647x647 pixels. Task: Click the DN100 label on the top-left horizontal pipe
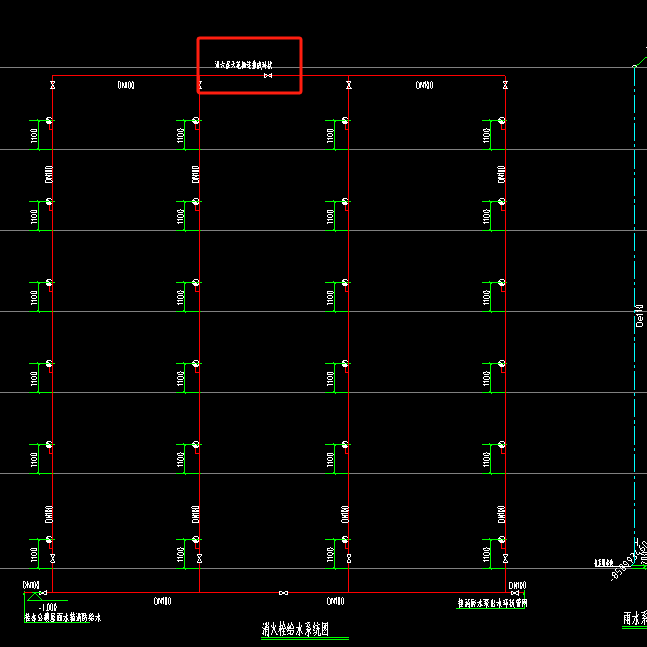pyautogui.click(x=126, y=85)
